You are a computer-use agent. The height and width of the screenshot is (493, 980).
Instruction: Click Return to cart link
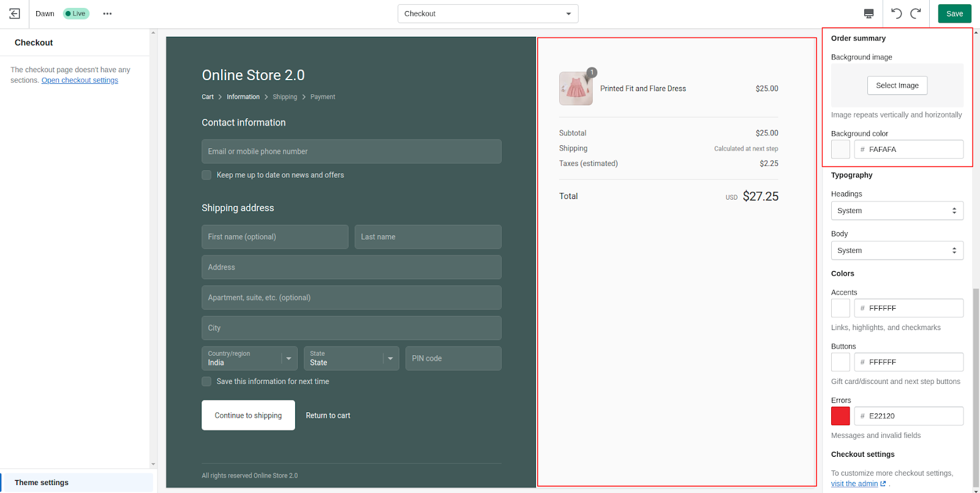(328, 415)
